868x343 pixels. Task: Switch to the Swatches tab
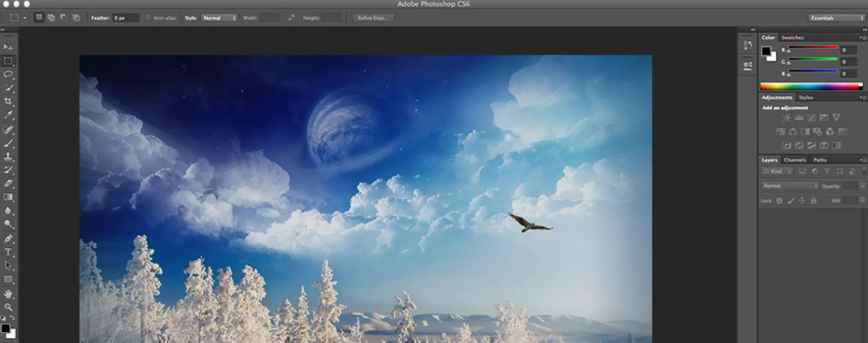pyautogui.click(x=792, y=38)
